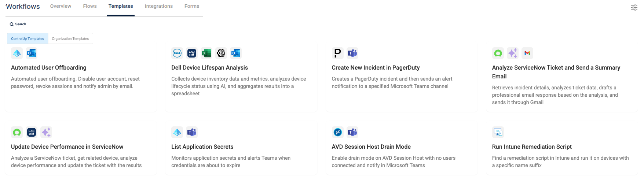Open the Overview tab
644x185 pixels.
click(x=61, y=6)
